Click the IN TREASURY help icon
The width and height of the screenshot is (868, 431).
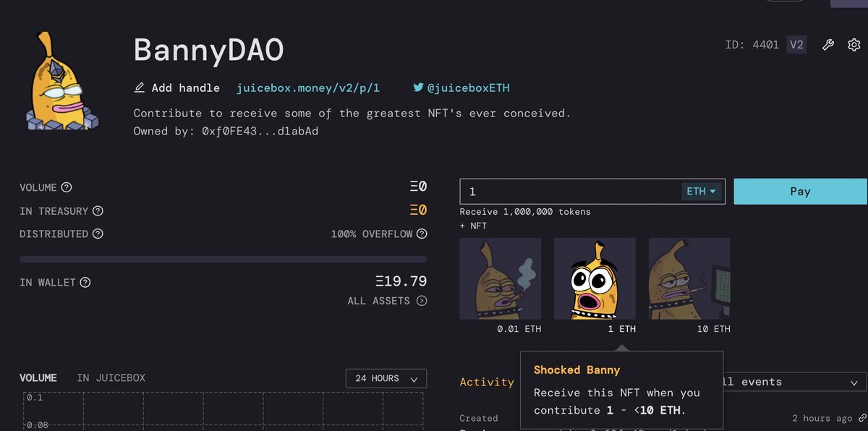(98, 211)
